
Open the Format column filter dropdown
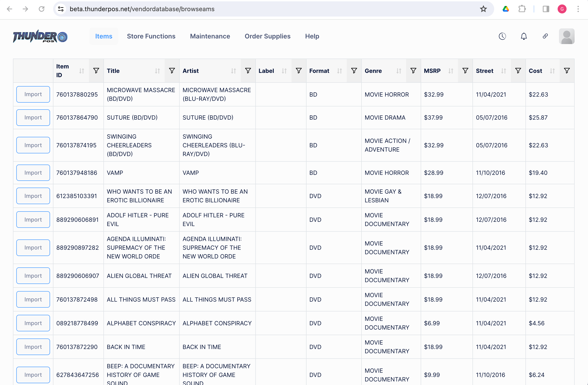pos(354,71)
